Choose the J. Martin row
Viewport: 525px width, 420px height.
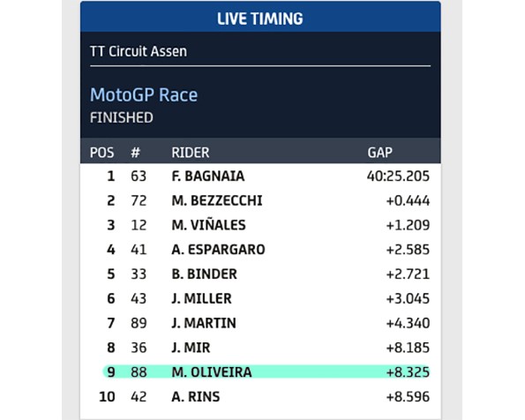coord(260,323)
